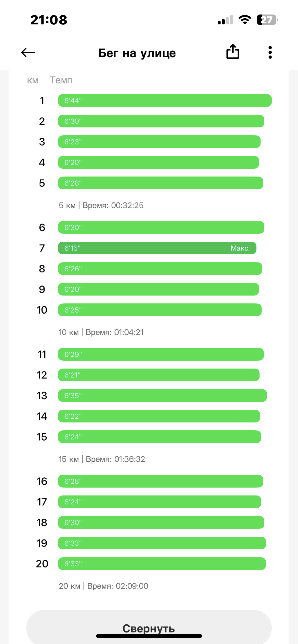The image size is (298, 644).
Task: Tap the cellular signal bars icon
Action: 225,20
